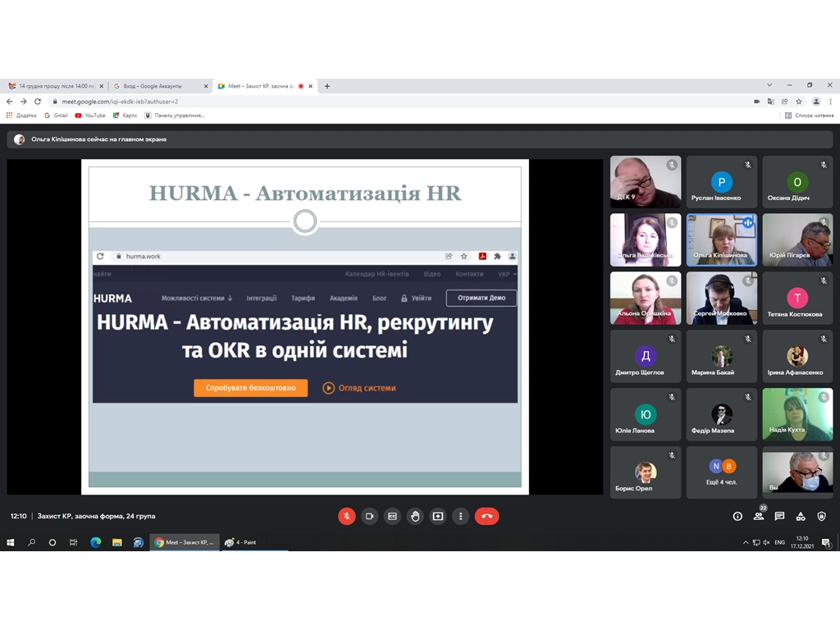This screenshot has width=840, height=630.
Task: Click the Present now screen-share icon
Action: coord(438,516)
